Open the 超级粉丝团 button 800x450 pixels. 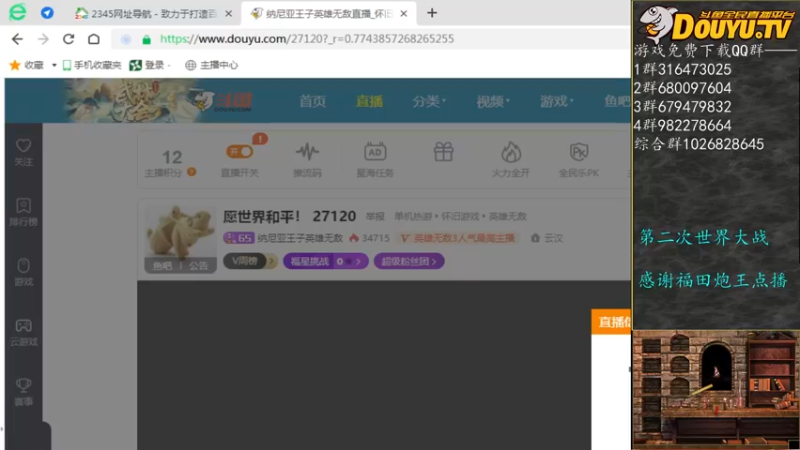pos(409,261)
